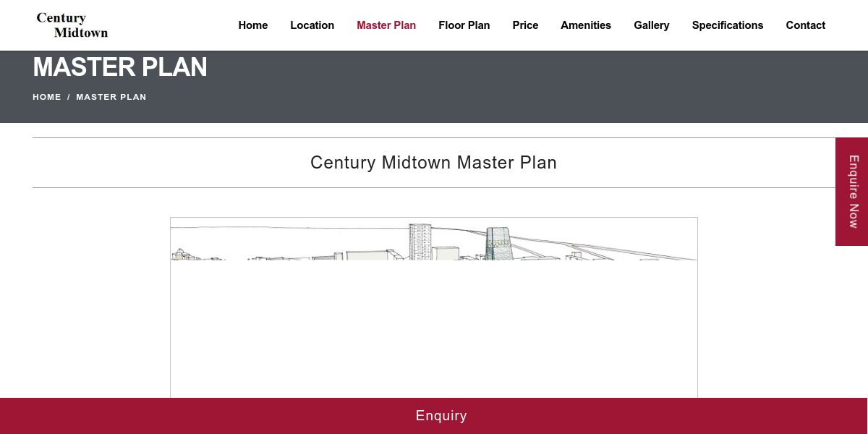Open the Home menu item
Image resolution: width=868 pixels, height=434 pixels.
(253, 25)
